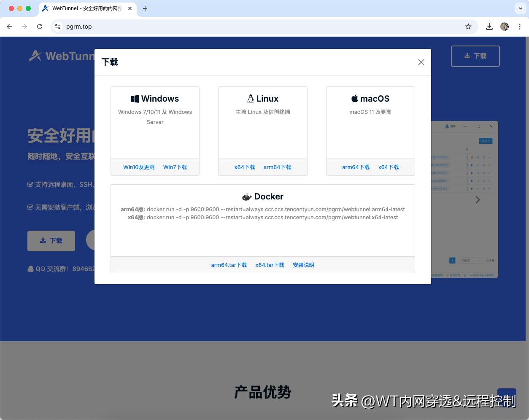This screenshot has width=529, height=420.
Task: Click the Apple logo icon next to macOS
Action: click(355, 99)
